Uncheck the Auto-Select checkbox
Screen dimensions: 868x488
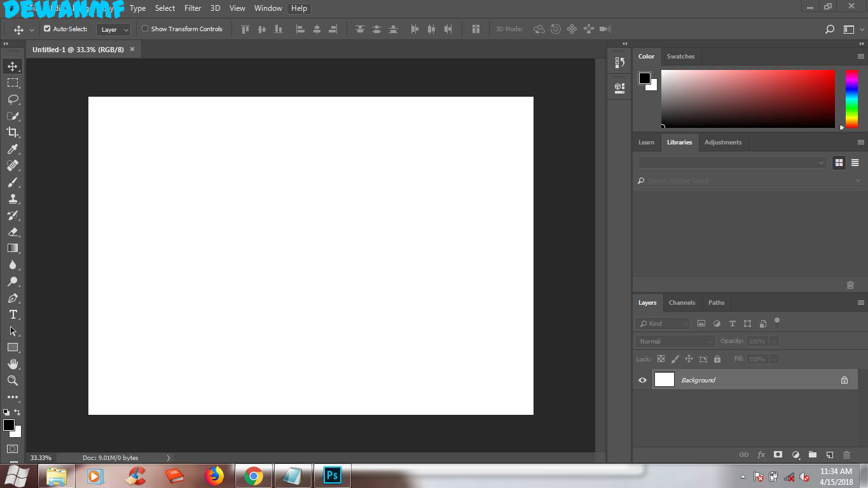coord(47,29)
